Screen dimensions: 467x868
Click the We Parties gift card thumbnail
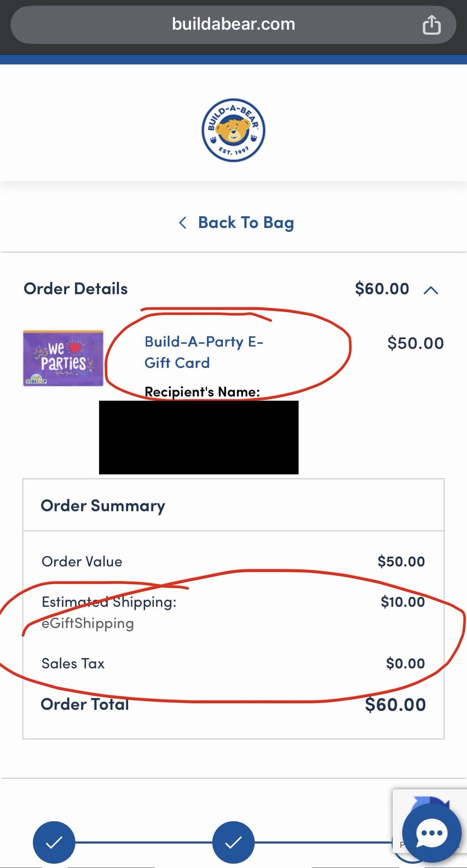click(x=63, y=358)
